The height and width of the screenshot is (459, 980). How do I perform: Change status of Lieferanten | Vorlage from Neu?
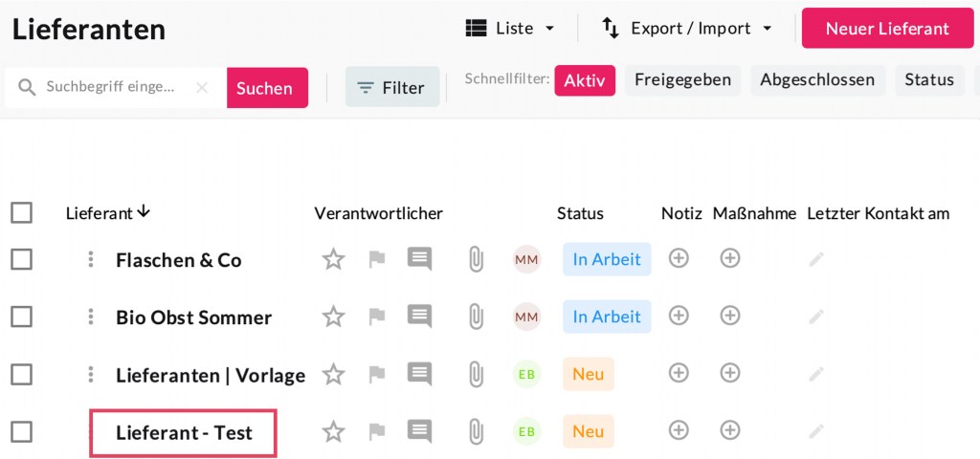click(x=588, y=374)
